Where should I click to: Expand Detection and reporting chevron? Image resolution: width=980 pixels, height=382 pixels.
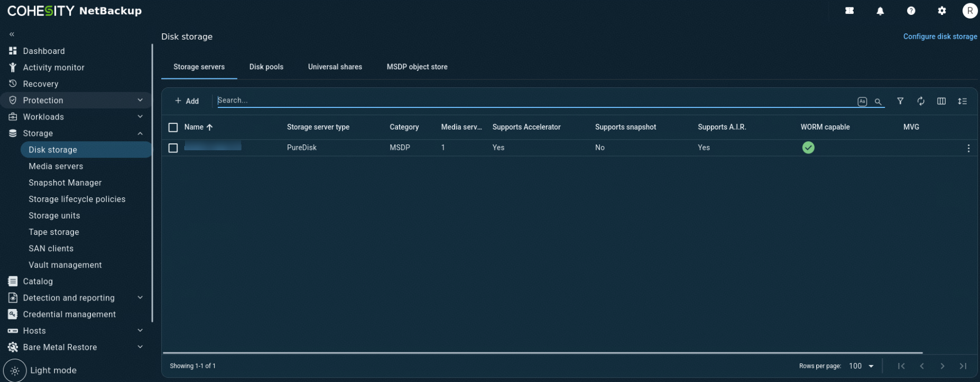[x=140, y=298]
